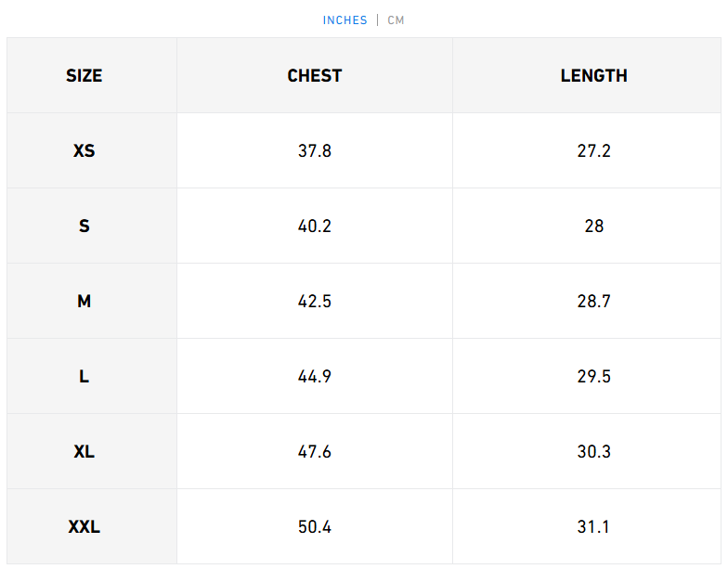Click the CHEST column header
728x582 pixels.
(315, 76)
